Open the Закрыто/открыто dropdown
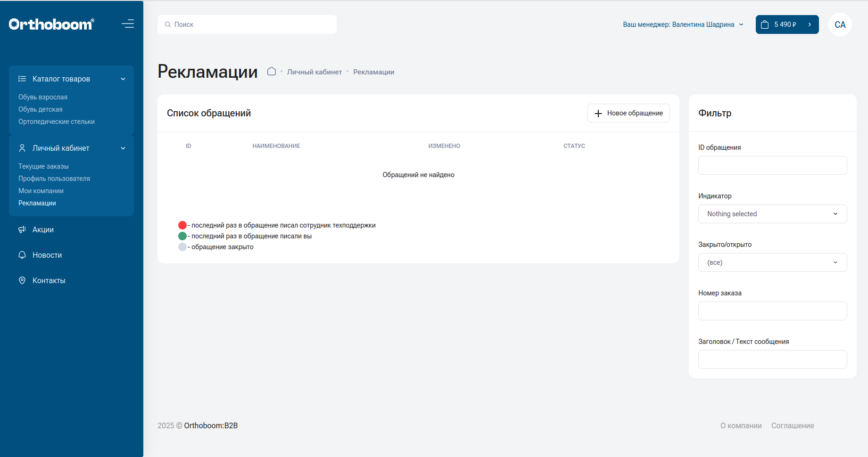The image size is (868, 457). tap(772, 262)
